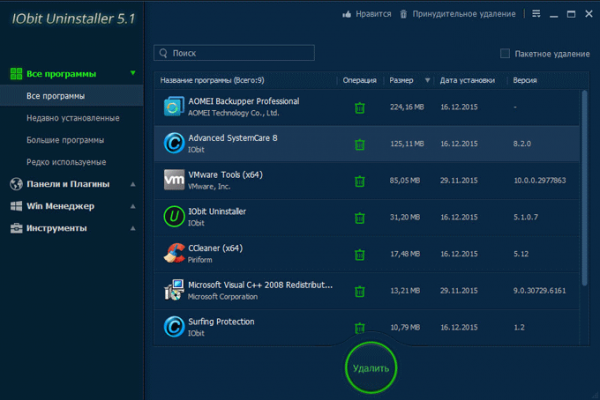Click the Surfing Protection program icon
Image resolution: width=600 pixels, height=400 pixels.
[x=174, y=327]
